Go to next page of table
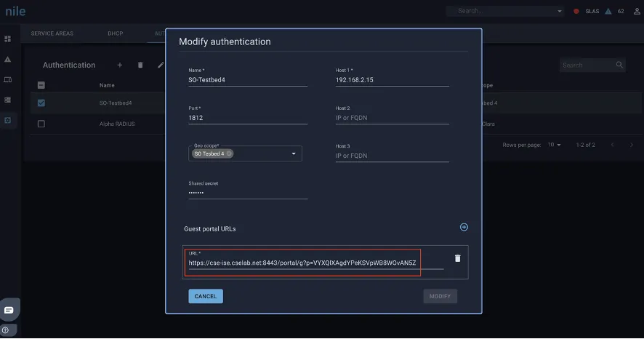The width and height of the screenshot is (644, 339). 631,145
